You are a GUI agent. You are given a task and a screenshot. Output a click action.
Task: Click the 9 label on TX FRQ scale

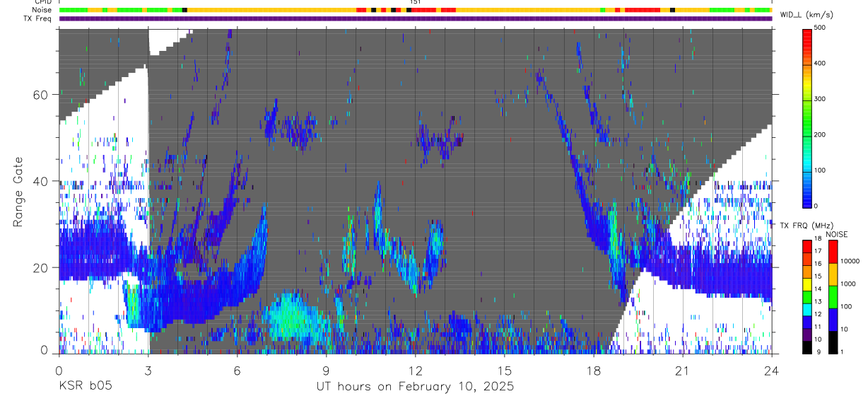818,351
